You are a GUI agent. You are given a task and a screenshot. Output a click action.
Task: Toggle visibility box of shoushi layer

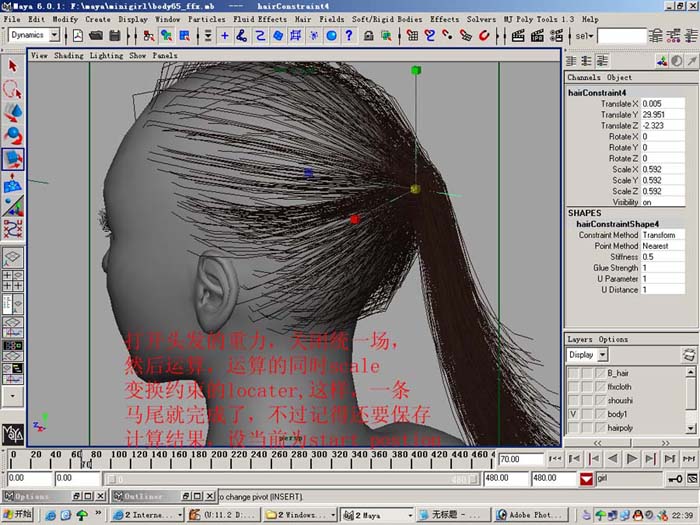[x=573, y=400]
